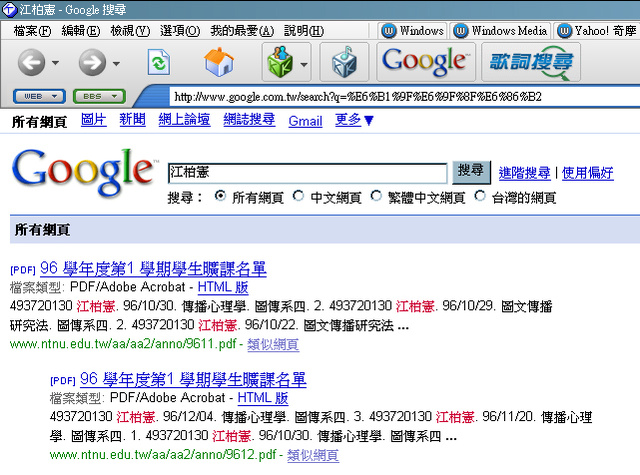Open the Back history dropdown arrow
This screenshot has height=475, width=640.
coord(56,63)
